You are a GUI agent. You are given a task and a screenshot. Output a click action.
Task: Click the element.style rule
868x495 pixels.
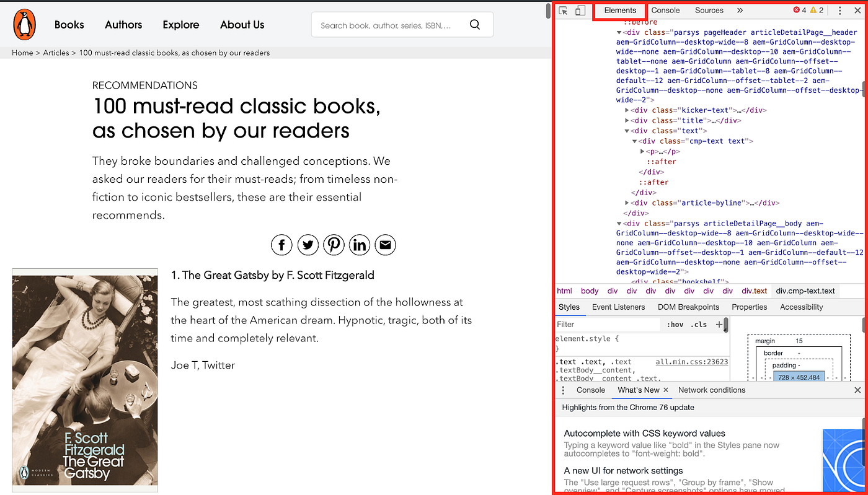587,339
